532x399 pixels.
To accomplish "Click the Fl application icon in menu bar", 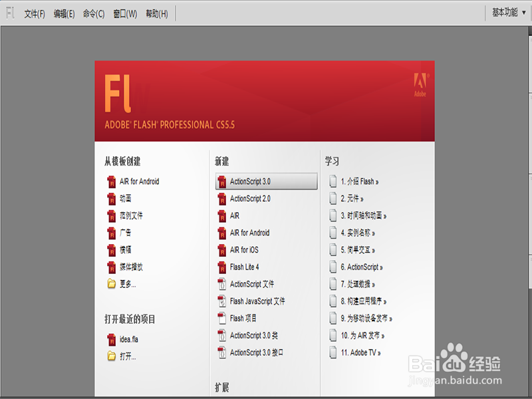I will coord(11,13).
